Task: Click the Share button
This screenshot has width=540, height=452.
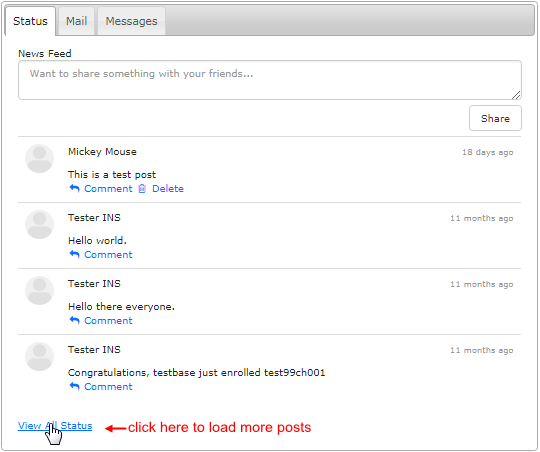Action: (495, 118)
